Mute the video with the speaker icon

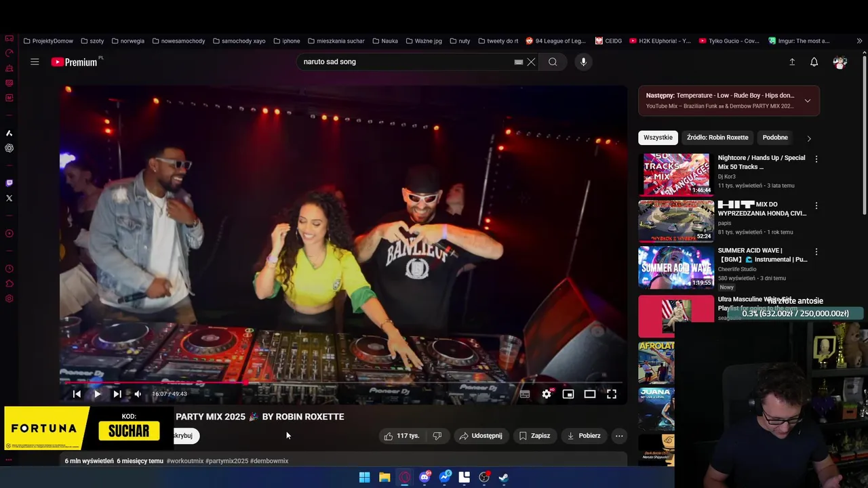click(x=138, y=394)
